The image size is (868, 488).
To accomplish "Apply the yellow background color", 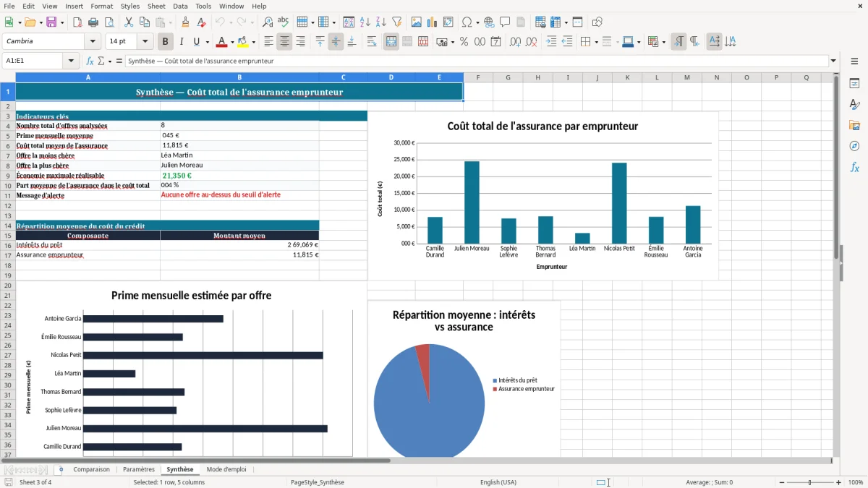I will tap(242, 42).
